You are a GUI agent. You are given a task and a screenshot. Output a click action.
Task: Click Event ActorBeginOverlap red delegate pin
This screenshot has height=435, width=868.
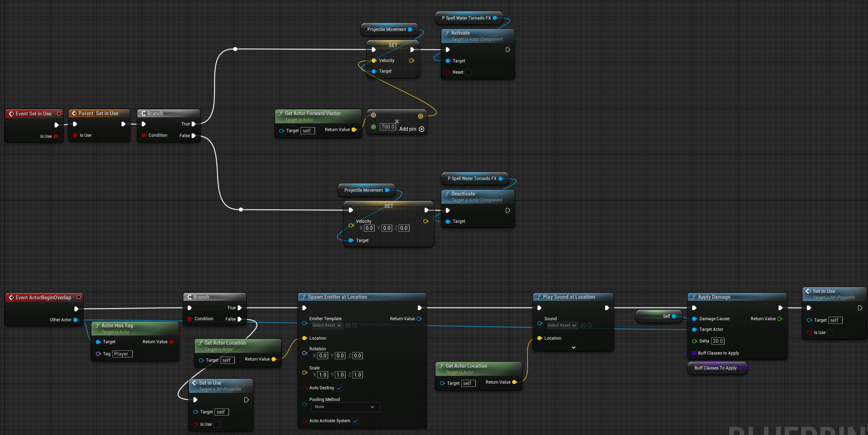tap(79, 297)
